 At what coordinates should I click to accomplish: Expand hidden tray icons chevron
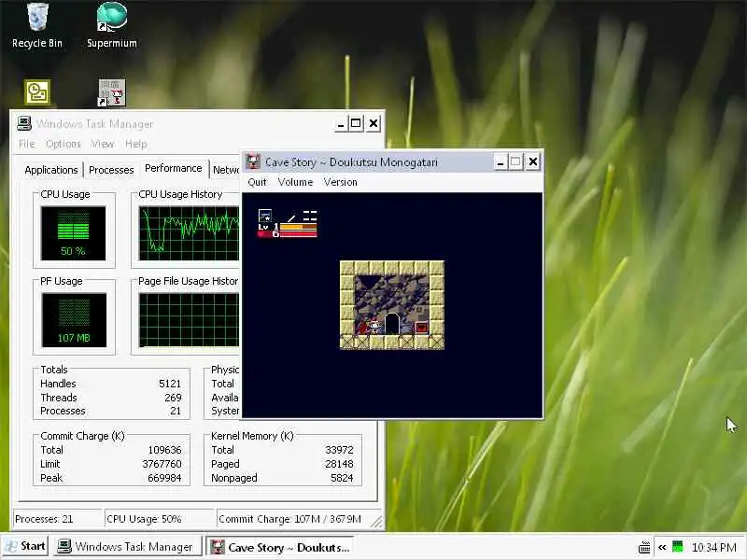pyautogui.click(x=662, y=547)
